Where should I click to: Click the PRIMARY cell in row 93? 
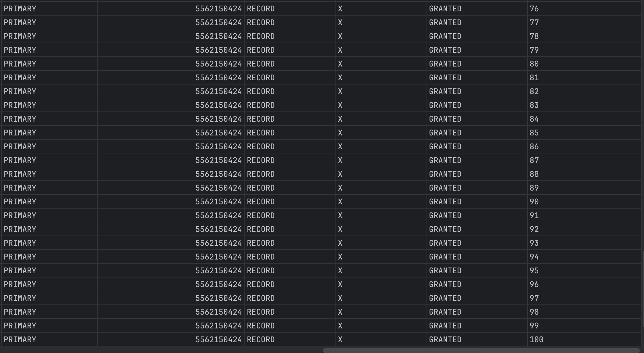pyautogui.click(x=20, y=243)
